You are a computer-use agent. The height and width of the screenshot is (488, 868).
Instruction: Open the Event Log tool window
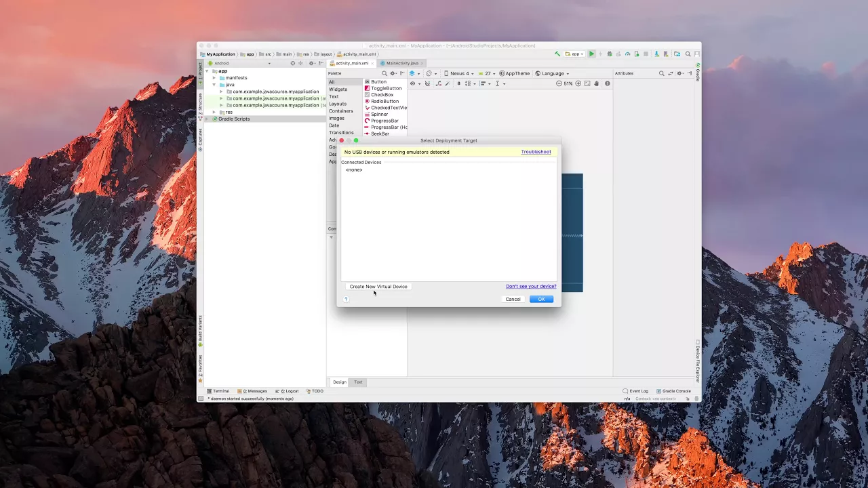point(635,391)
